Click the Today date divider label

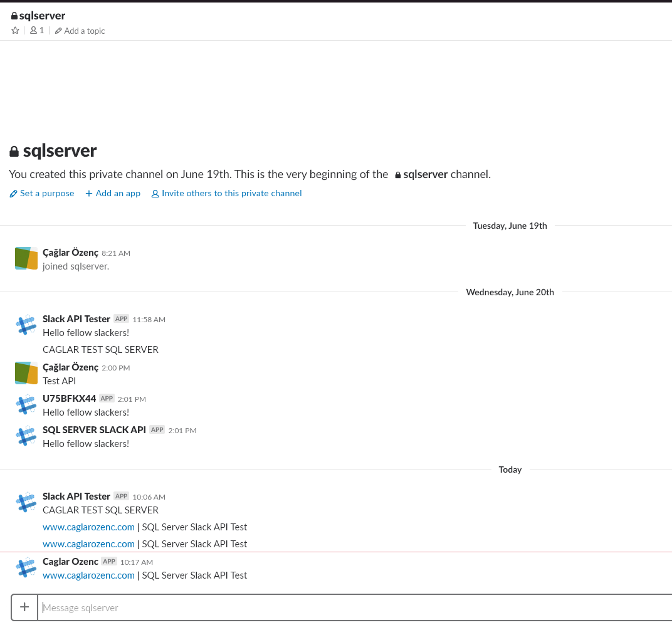click(510, 470)
